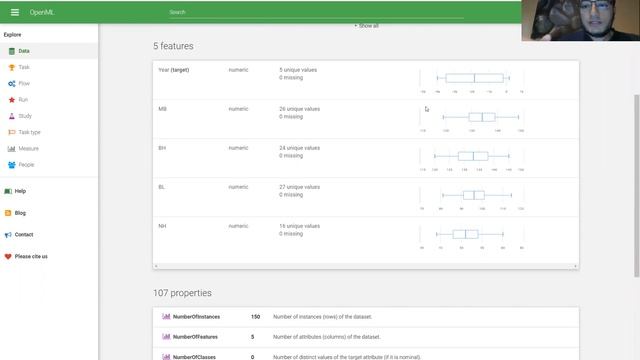Click the NumberOfClasses chart icon
This screenshot has width=640, height=360.
[166, 357]
